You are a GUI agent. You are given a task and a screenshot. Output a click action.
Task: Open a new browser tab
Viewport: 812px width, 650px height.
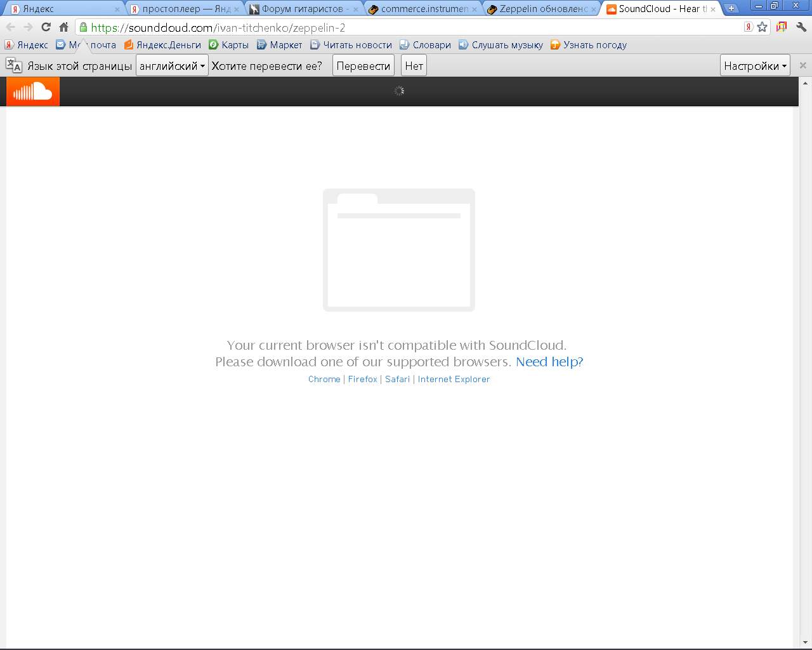(731, 9)
